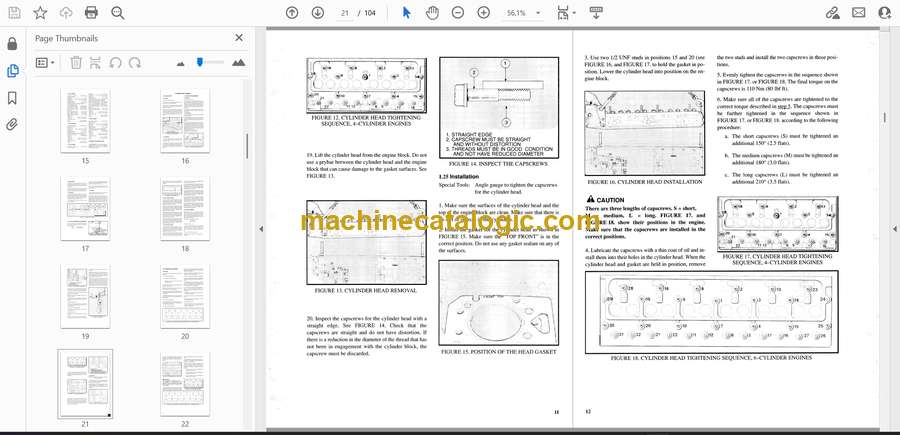Click the insert pages icon in thumbnails toolbar
This screenshot has width=900, height=435.
click(x=95, y=63)
